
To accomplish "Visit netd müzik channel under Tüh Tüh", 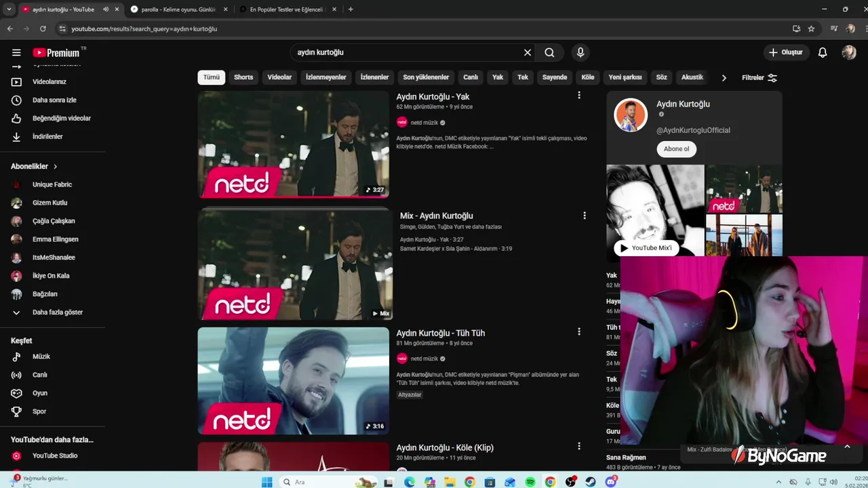I will 425,359.
